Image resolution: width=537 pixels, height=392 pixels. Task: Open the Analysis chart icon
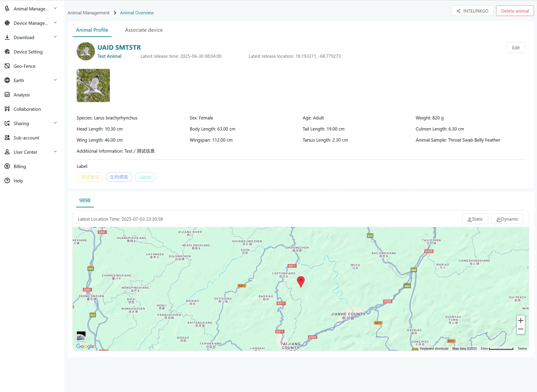tap(7, 95)
